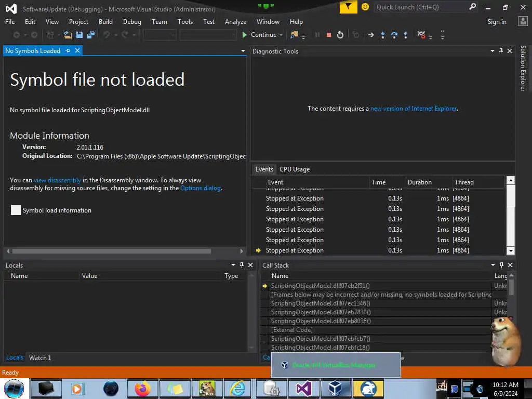
Task: Click in the Quick Launch search field
Action: pos(421,7)
